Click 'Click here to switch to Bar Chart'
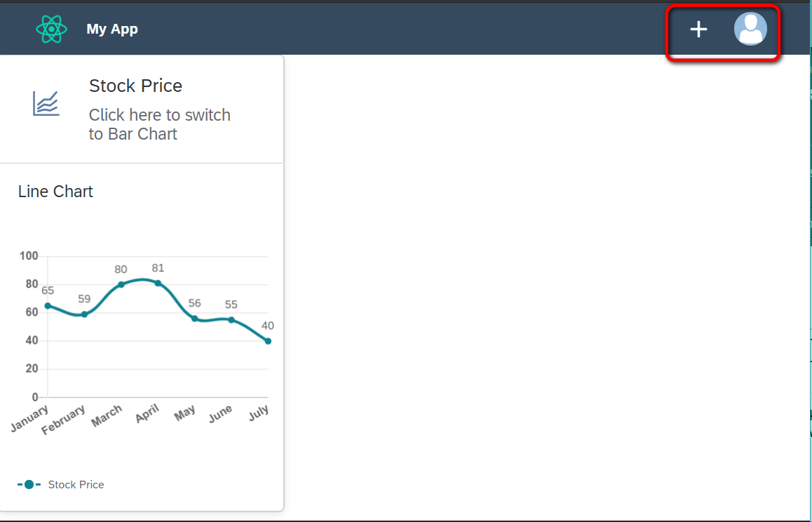This screenshot has height=522, width=812. [159, 124]
